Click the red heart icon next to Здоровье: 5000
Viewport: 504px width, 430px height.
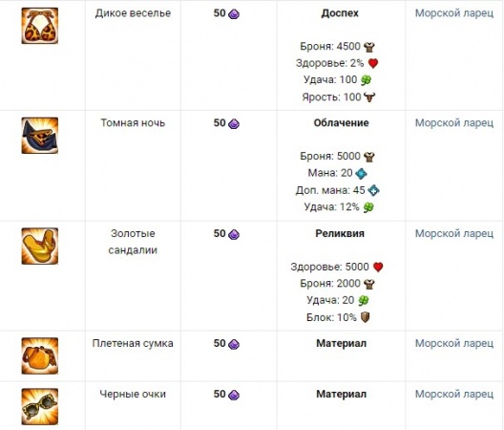(378, 267)
